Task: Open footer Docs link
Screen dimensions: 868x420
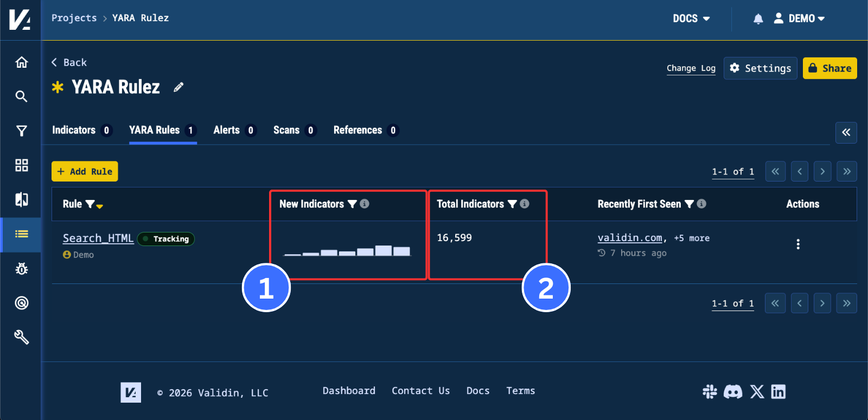Action: click(x=478, y=391)
